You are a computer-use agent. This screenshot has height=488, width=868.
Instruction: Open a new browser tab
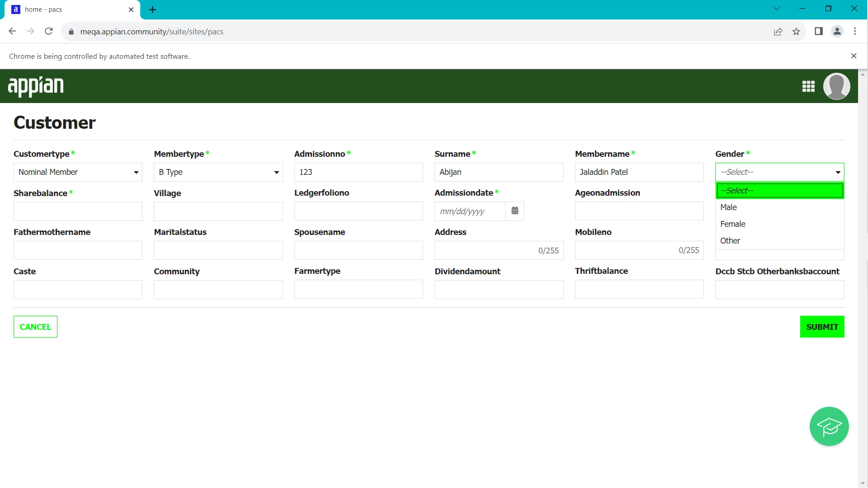coord(153,9)
